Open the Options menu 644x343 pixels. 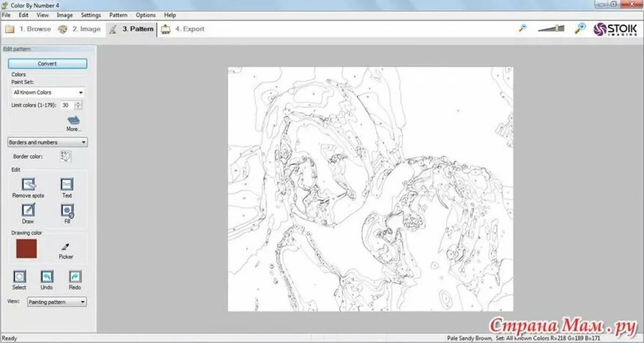pyautogui.click(x=146, y=15)
